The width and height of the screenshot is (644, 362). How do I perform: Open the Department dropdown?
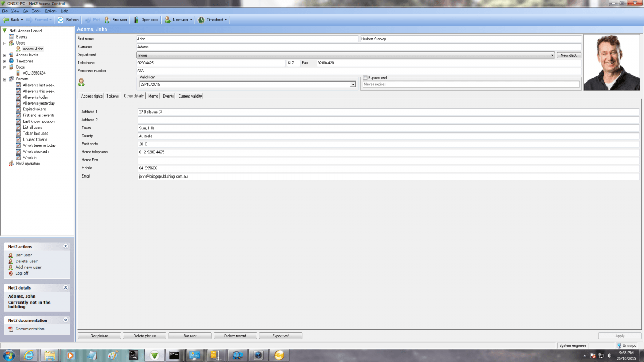(x=552, y=55)
